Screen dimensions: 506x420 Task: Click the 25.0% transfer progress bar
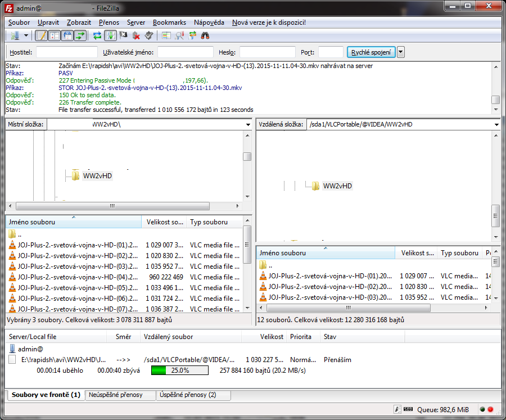[x=179, y=371]
